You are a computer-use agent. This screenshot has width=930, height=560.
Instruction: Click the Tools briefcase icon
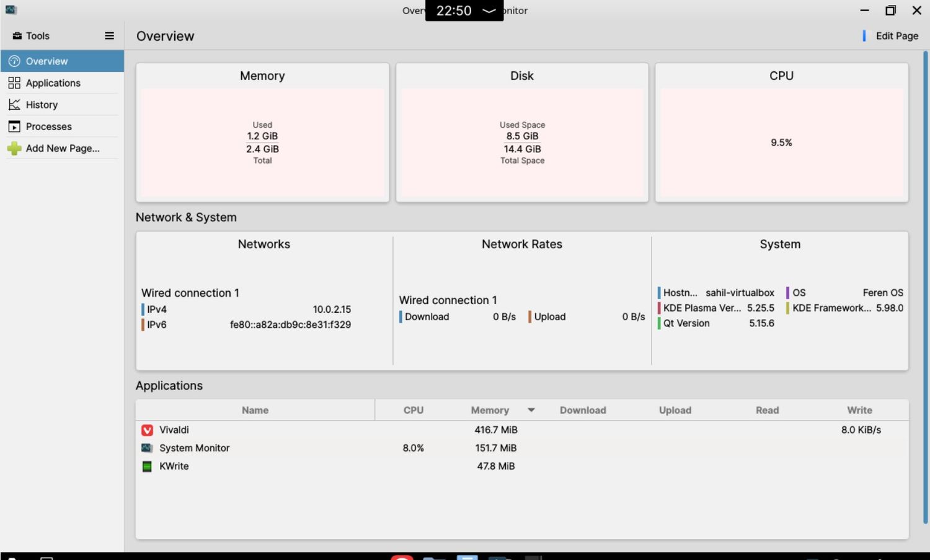click(x=17, y=36)
